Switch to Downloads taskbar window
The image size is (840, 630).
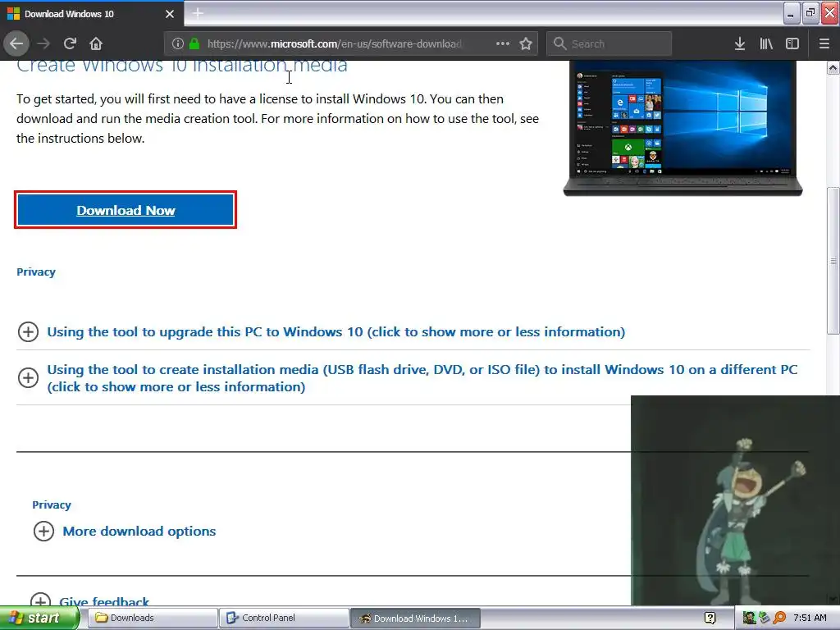click(x=152, y=619)
